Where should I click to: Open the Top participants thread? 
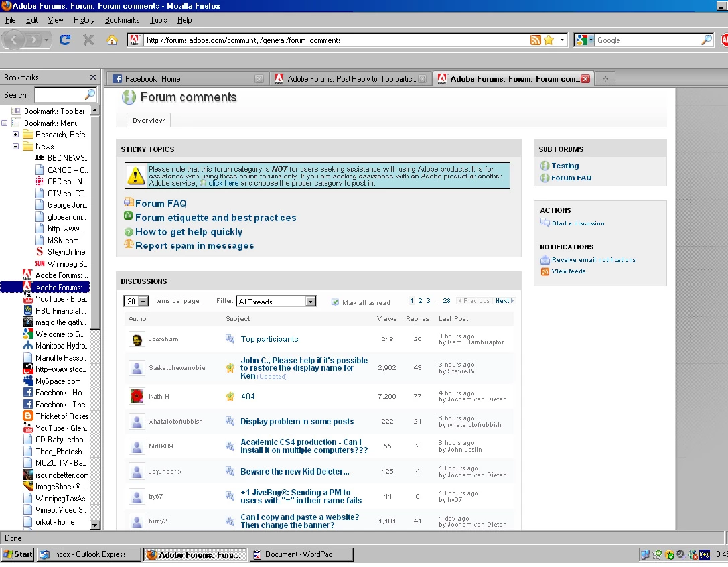click(269, 339)
